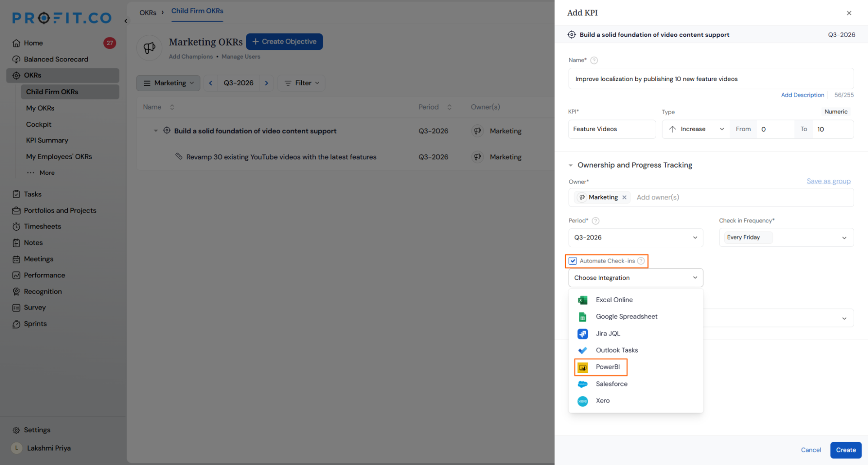Click the 27 notifications badge on Home
Viewport: 868px width, 465px height.
tap(109, 43)
